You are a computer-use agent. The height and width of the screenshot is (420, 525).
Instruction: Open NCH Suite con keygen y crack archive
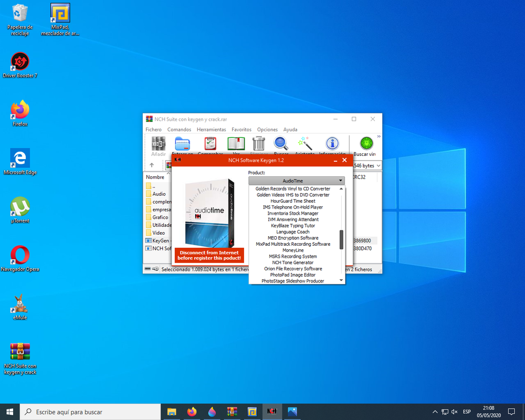click(20, 359)
